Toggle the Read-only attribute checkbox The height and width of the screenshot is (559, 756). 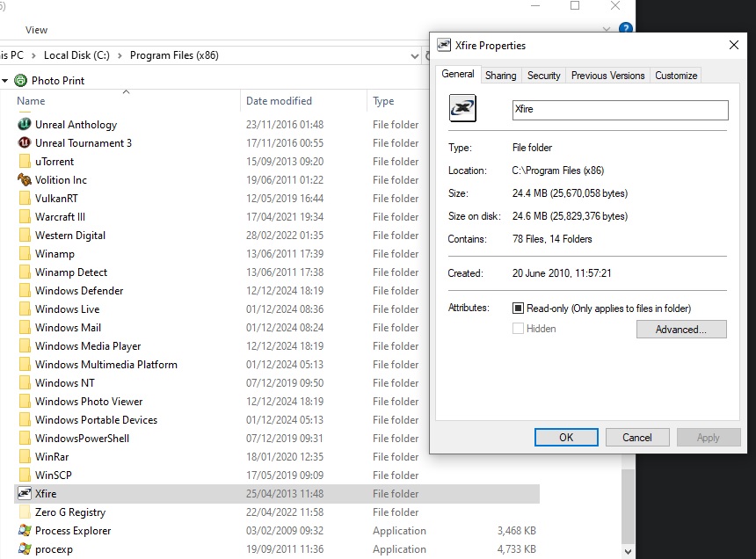(x=518, y=308)
